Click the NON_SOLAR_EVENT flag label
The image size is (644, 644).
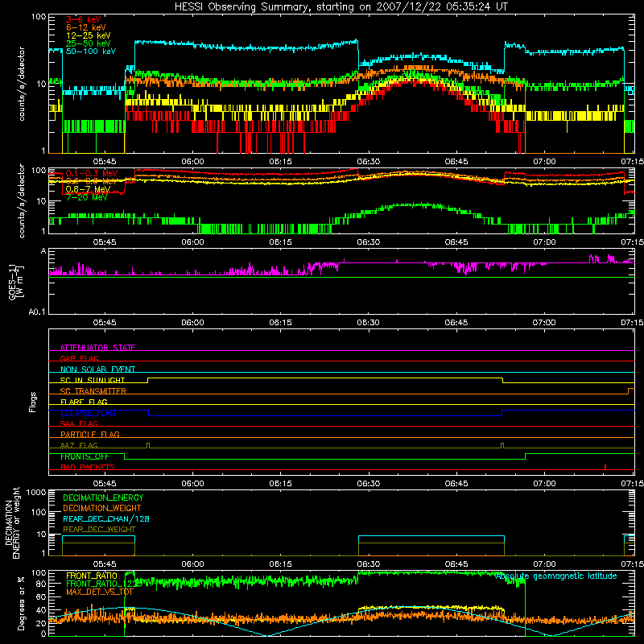point(97,369)
